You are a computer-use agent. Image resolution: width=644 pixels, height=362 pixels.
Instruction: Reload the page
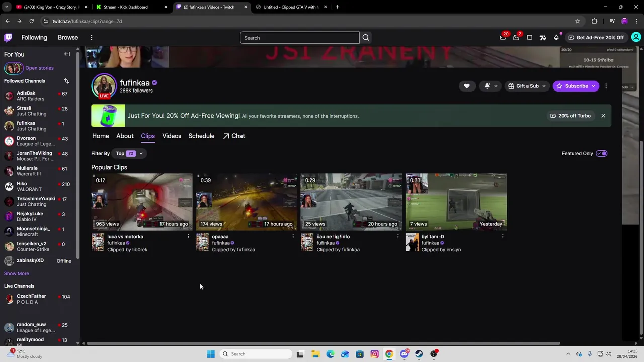(x=31, y=21)
